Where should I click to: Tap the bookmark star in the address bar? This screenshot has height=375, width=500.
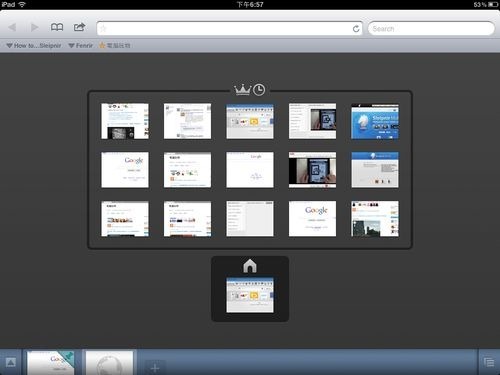[103, 29]
